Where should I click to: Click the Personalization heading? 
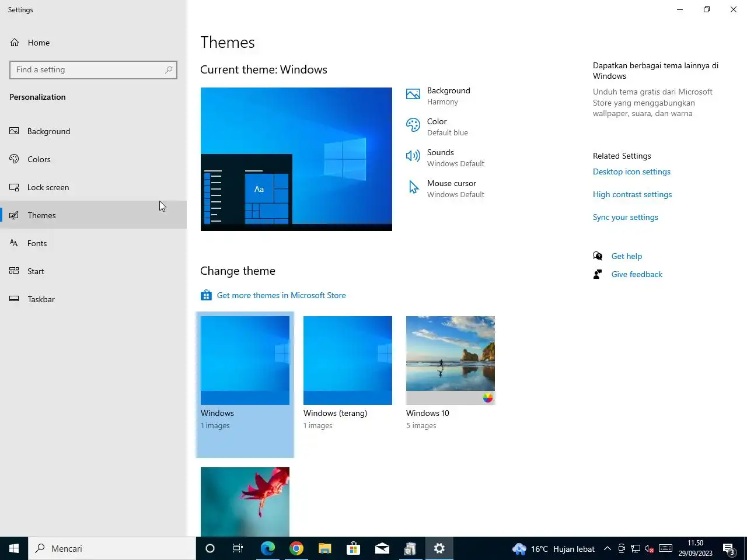pos(37,97)
